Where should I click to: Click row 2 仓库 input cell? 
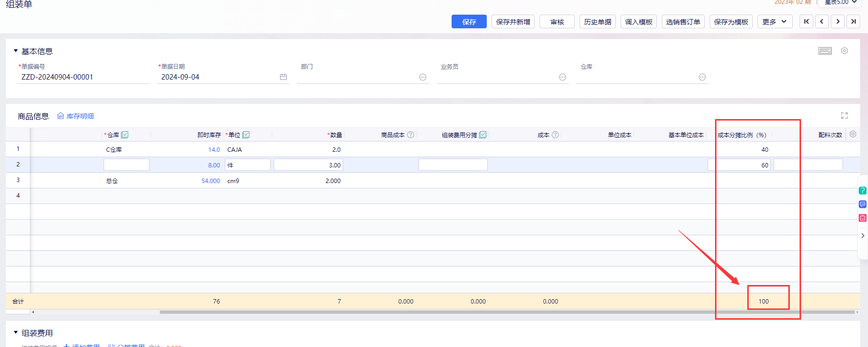coord(127,165)
